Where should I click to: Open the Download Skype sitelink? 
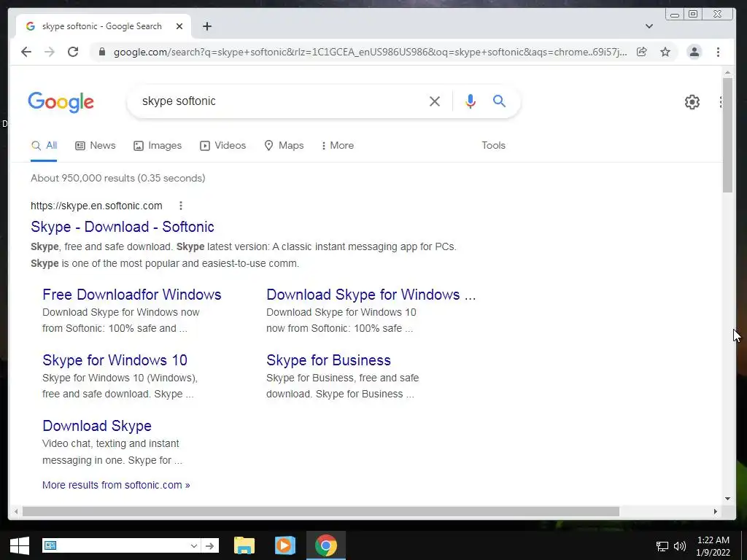pyautogui.click(x=97, y=426)
